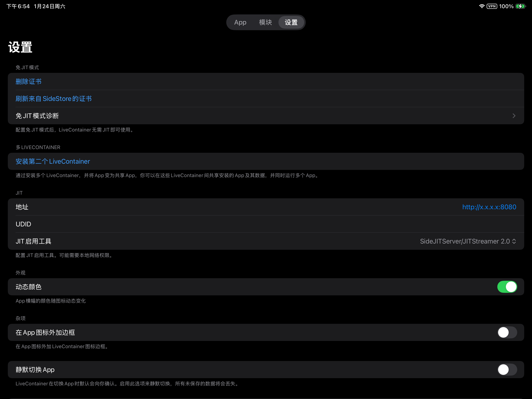
Task: Enable 在 App 图标外加边框 switch
Action: pyautogui.click(x=507, y=332)
